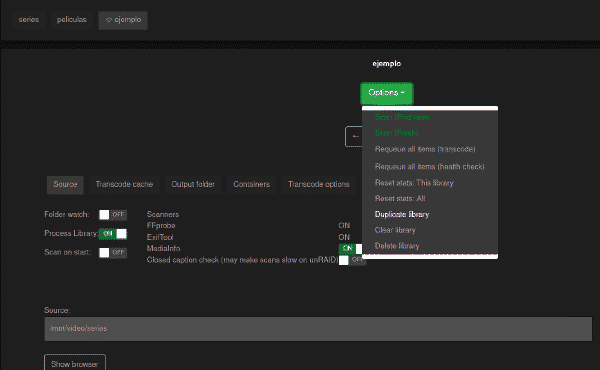Click Reset stats: This library
The width and height of the screenshot is (600, 370).
pos(414,183)
